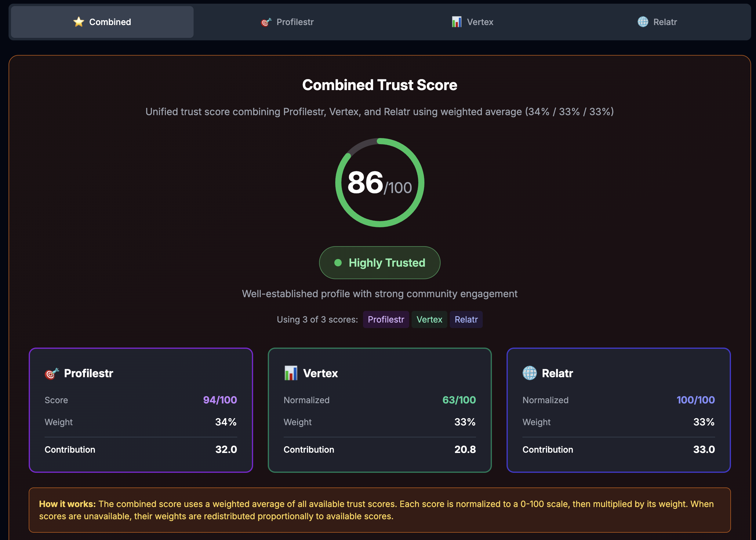Click the 94/100 Profilestr score value
Image resolution: width=756 pixels, height=540 pixels.
point(220,400)
